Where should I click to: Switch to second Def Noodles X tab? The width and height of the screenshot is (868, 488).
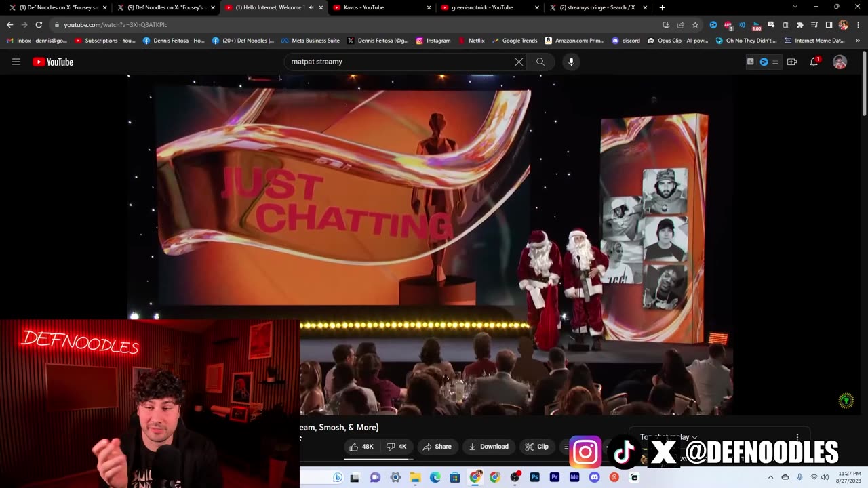pos(166,7)
